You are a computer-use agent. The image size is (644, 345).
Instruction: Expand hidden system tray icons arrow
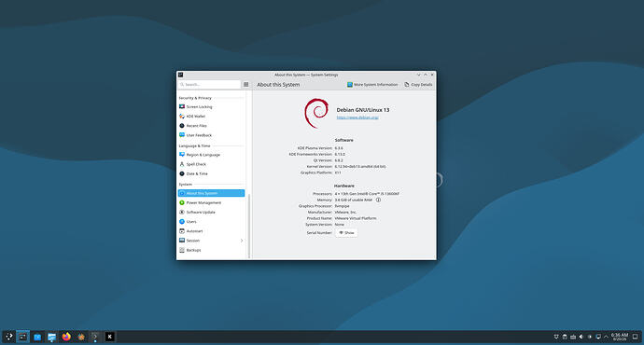coord(606,337)
